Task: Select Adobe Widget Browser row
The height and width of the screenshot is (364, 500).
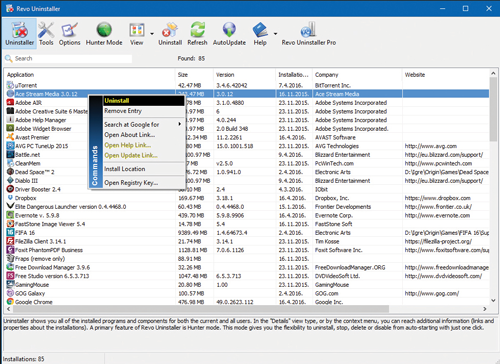Action: coord(247,129)
